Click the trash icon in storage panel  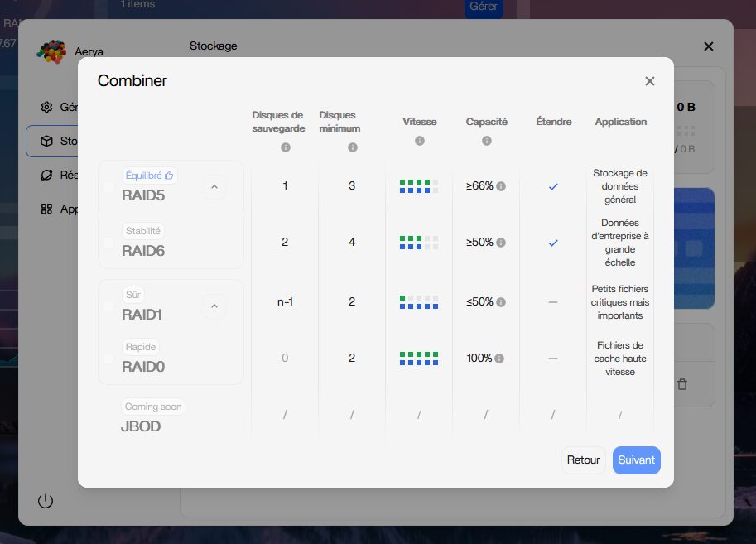[x=682, y=384]
